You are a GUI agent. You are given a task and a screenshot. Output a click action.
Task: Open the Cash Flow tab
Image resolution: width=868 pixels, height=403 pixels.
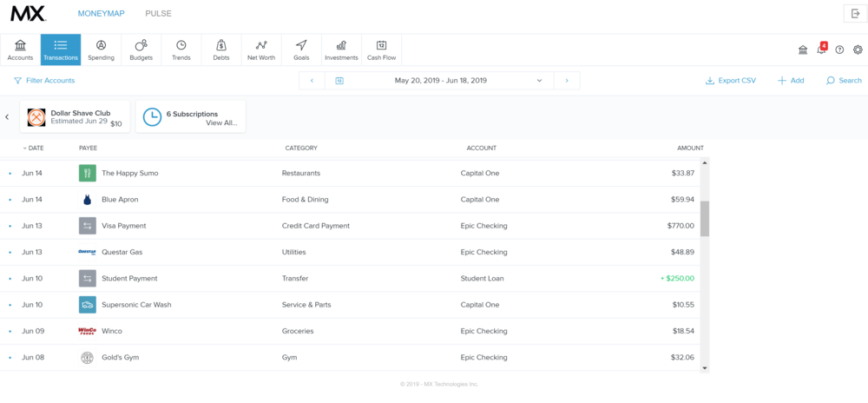381,50
